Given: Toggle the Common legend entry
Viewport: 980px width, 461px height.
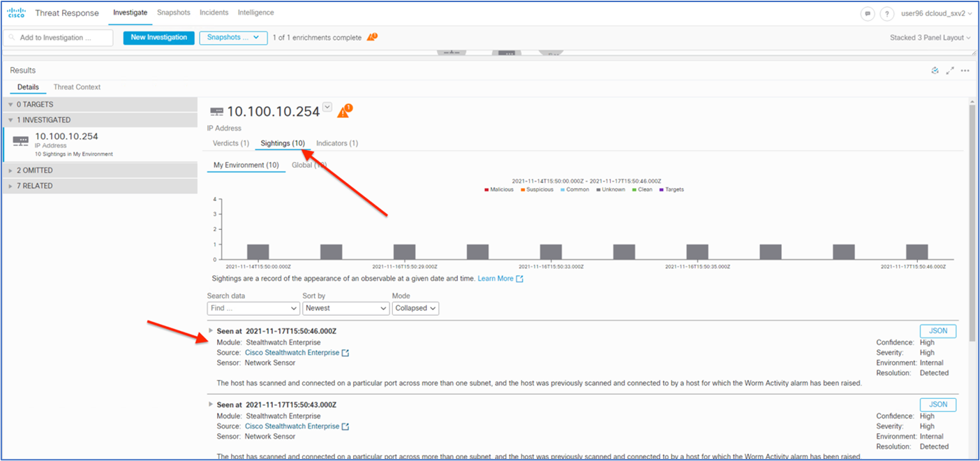Looking at the screenshot, I should 574,189.
